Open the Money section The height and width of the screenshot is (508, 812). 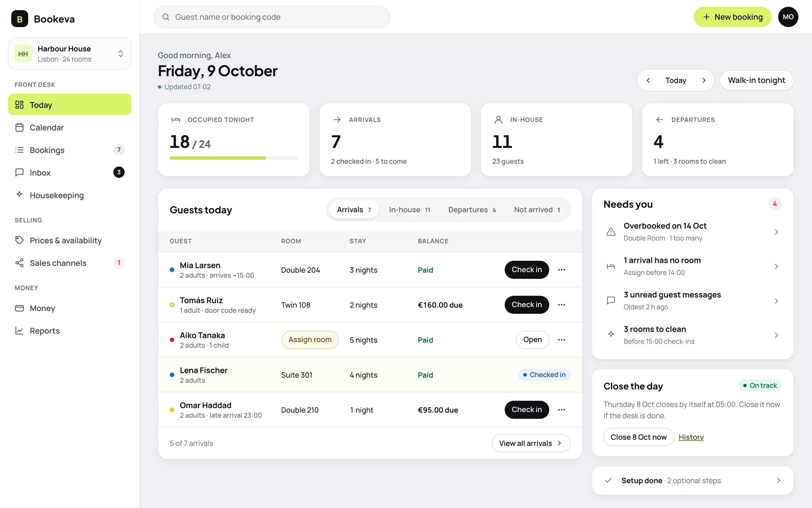click(x=69, y=308)
